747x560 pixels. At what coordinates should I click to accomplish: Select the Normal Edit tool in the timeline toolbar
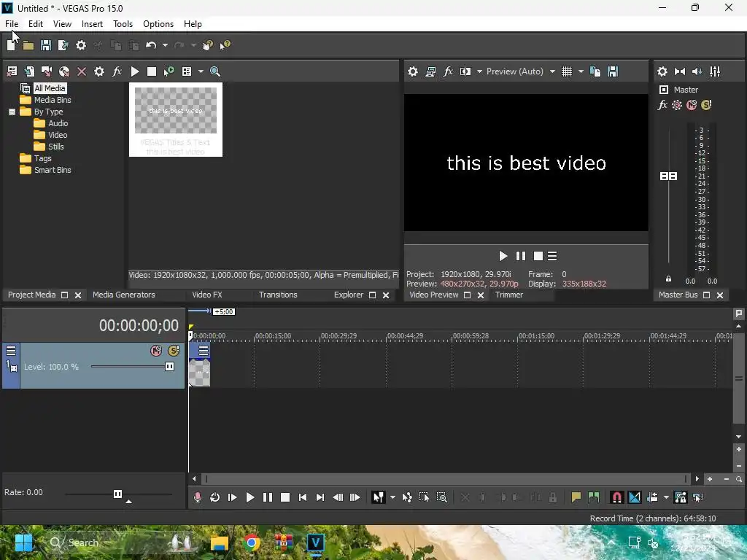click(x=379, y=497)
